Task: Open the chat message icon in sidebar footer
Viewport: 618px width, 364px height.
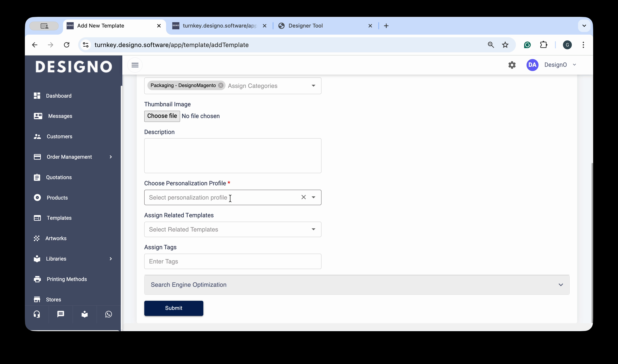Action: coord(61,314)
